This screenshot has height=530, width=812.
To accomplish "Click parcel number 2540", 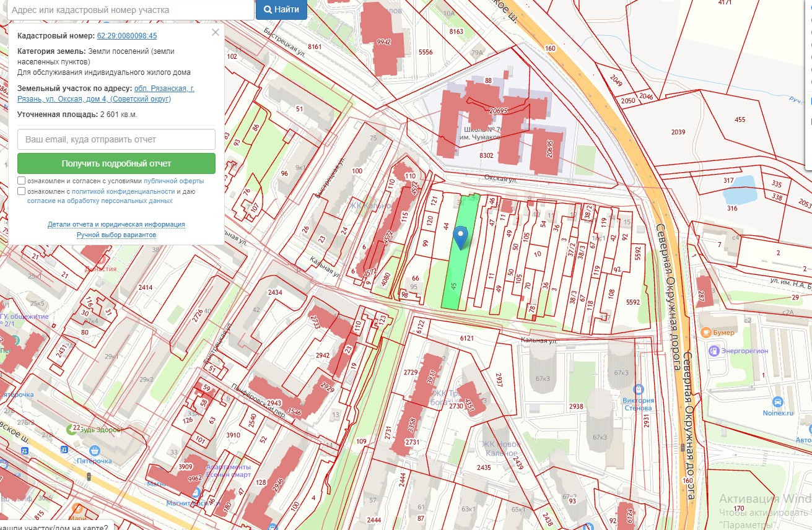I will (x=251, y=421).
